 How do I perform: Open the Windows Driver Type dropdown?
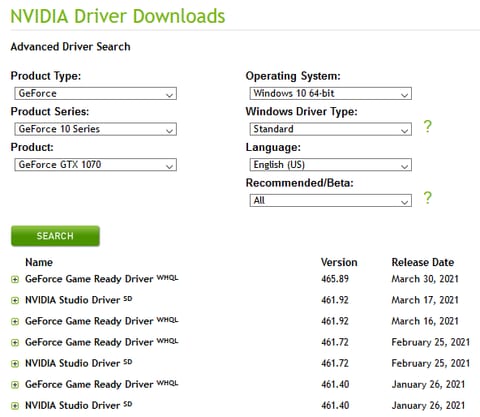click(x=330, y=129)
